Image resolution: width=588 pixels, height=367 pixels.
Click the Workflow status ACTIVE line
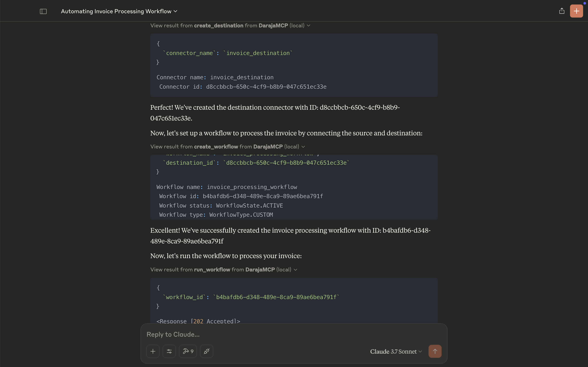[x=221, y=206]
